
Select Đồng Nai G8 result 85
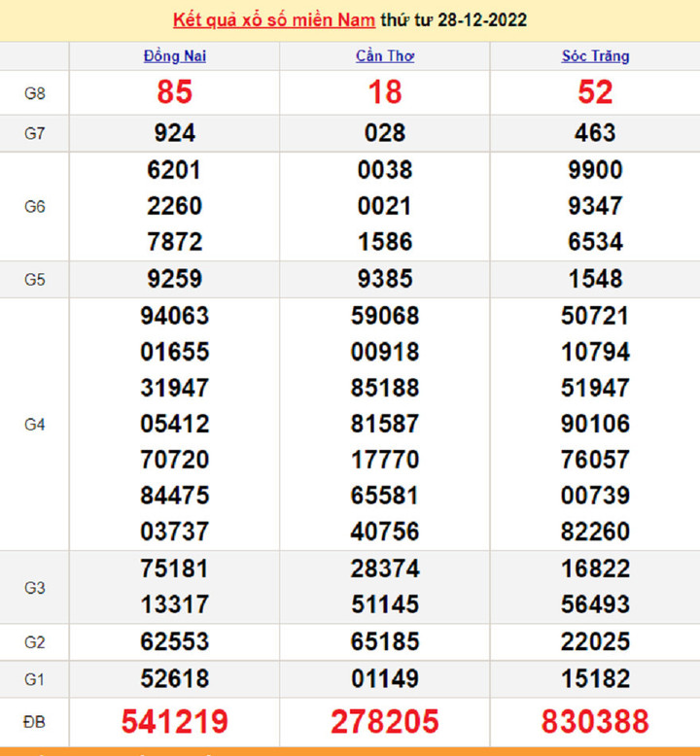click(x=175, y=92)
